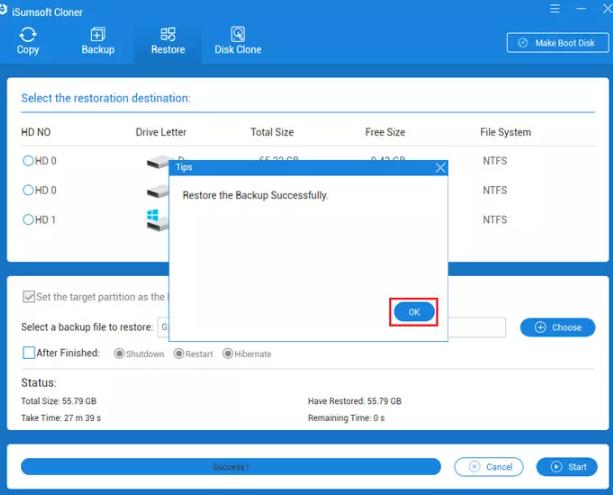Click the backup file path field

(331, 327)
